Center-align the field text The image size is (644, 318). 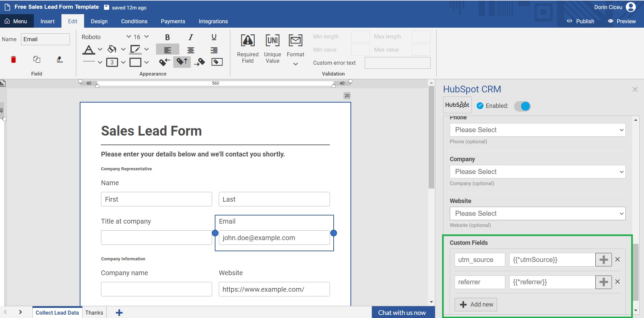pyautogui.click(x=191, y=50)
